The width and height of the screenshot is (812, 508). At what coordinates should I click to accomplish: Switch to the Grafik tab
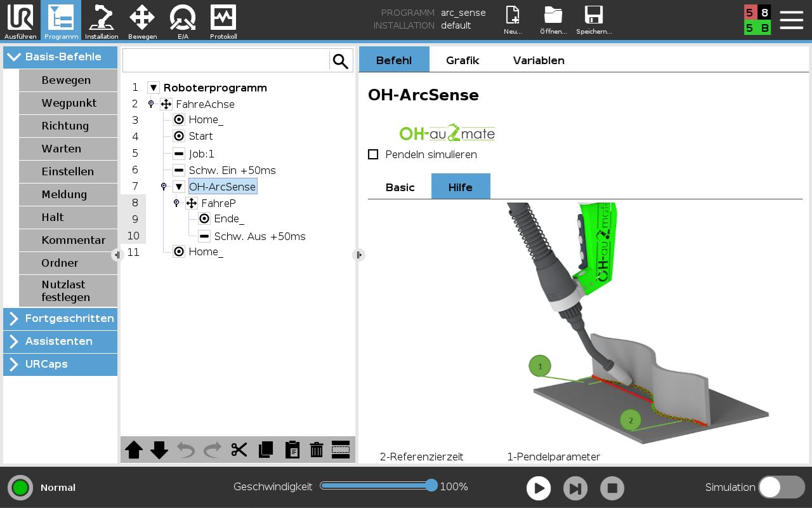[462, 60]
